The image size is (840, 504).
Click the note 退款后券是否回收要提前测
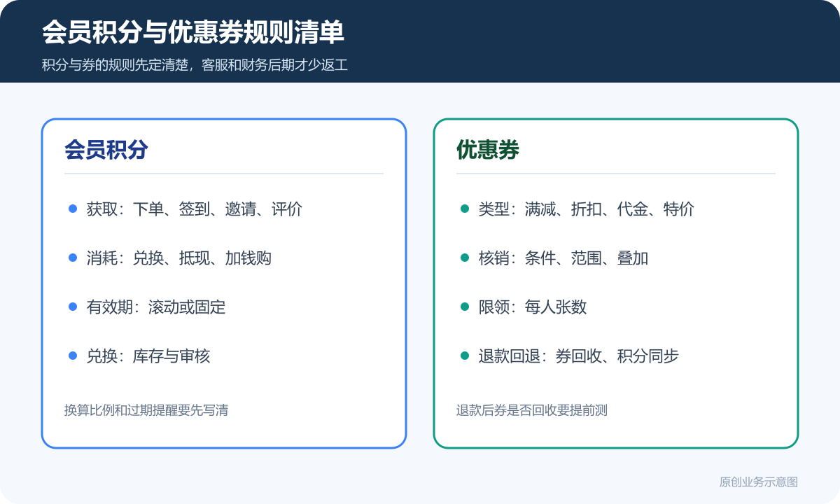pos(532,410)
